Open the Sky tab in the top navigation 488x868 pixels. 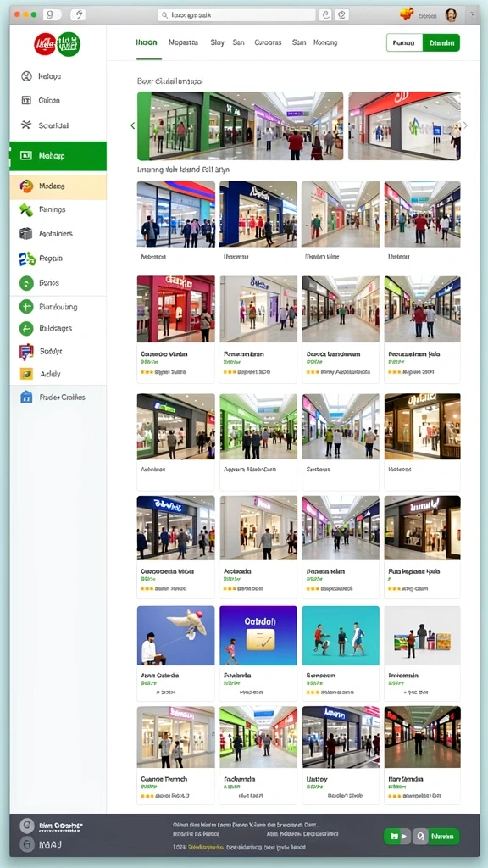point(217,42)
